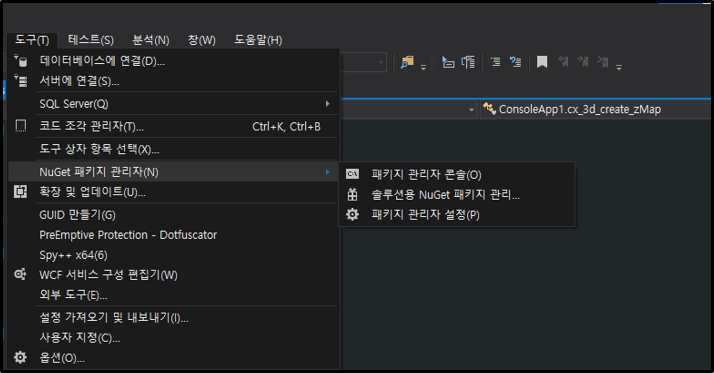Click the package manager console icon

pyautogui.click(x=352, y=174)
